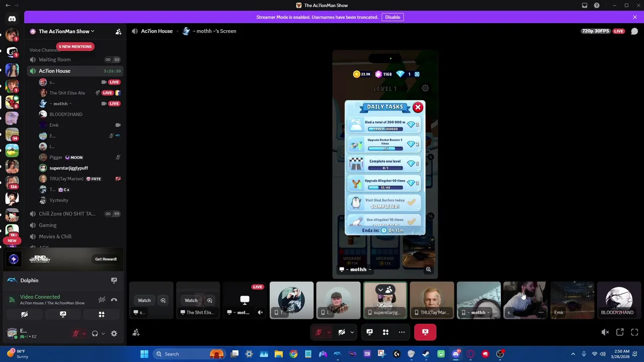Select the superstarjigglypuff video tile

pyautogui.click(x=385, y=301)
